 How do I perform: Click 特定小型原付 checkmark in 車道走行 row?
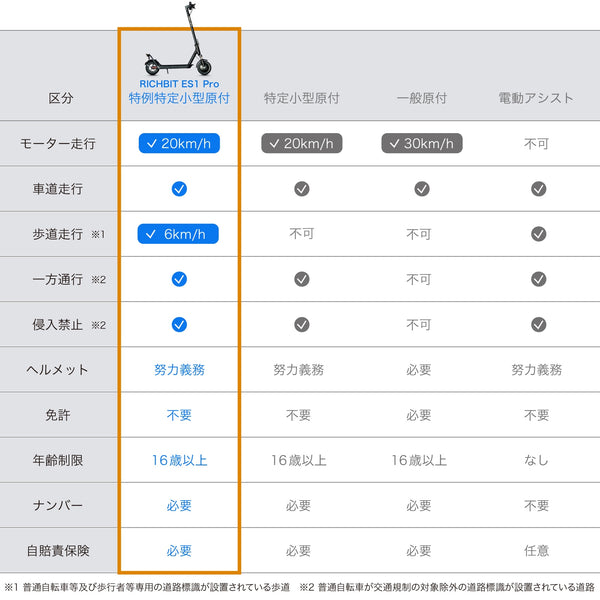tap(301, 188)
